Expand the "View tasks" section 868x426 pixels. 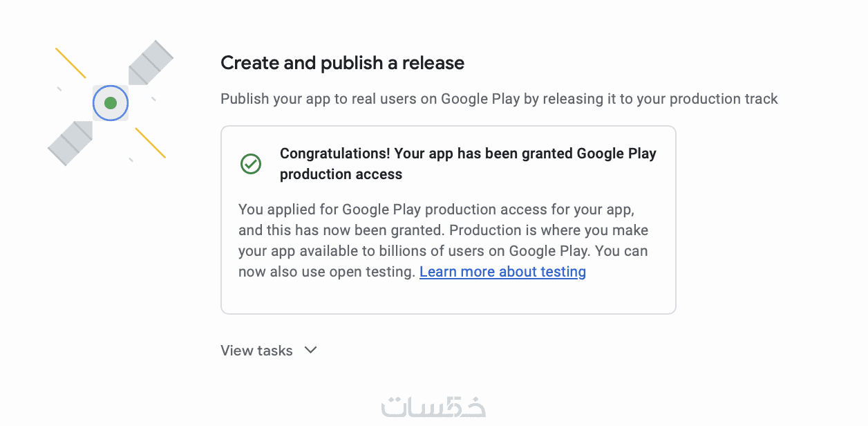coord(256,351)
